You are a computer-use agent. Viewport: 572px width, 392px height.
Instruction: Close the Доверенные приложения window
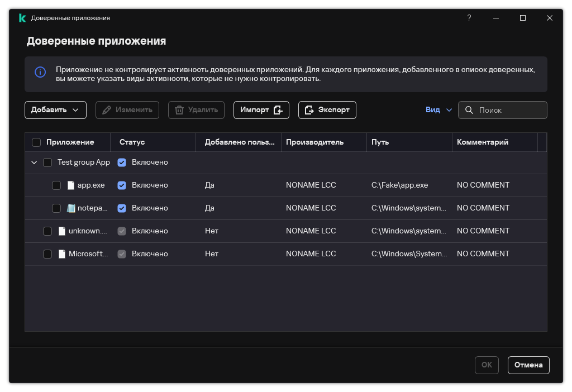pyautogui.click(x=550, y=18)
